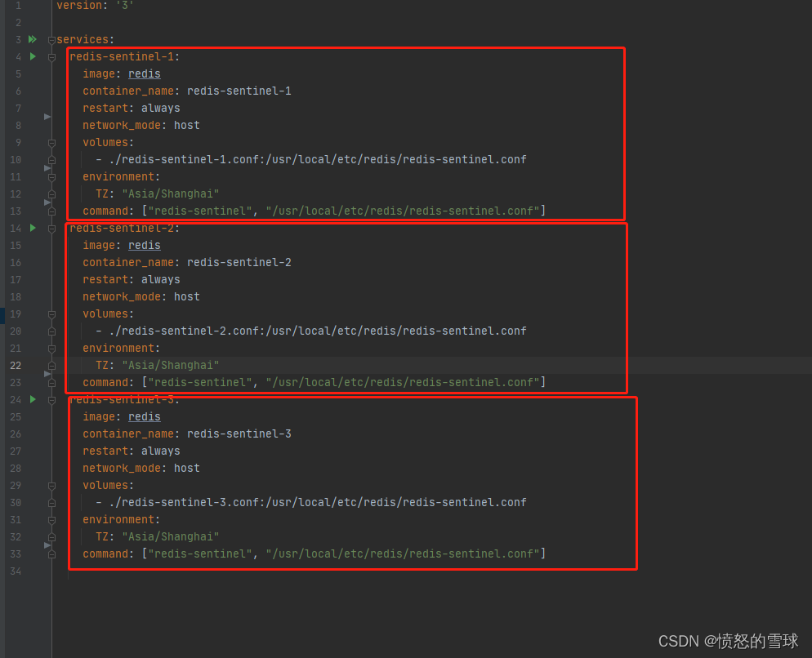
Task: Click fold end marker on line 22
Action: pyautogui.click(x=51, y=366)
